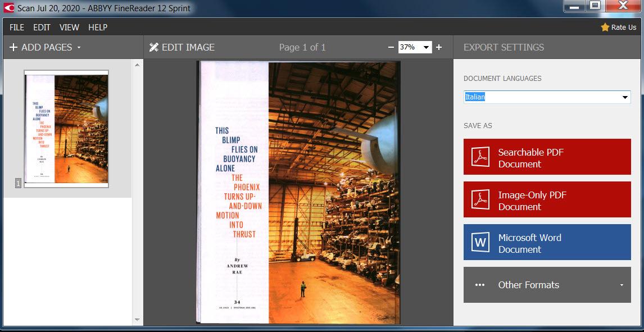Click the PDF icon on Image-Only PDF Document

click(x=480, y=199)
